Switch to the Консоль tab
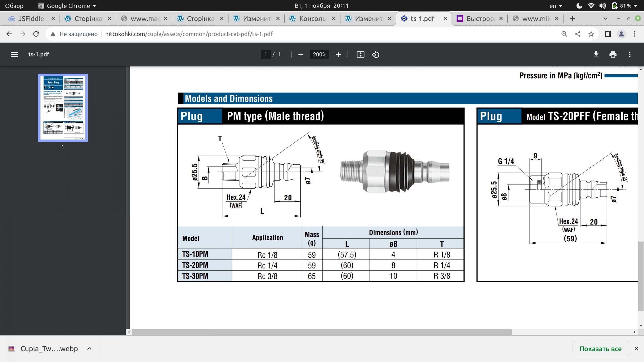The height and width of the screenshot is (362, 644). [312, 19]
